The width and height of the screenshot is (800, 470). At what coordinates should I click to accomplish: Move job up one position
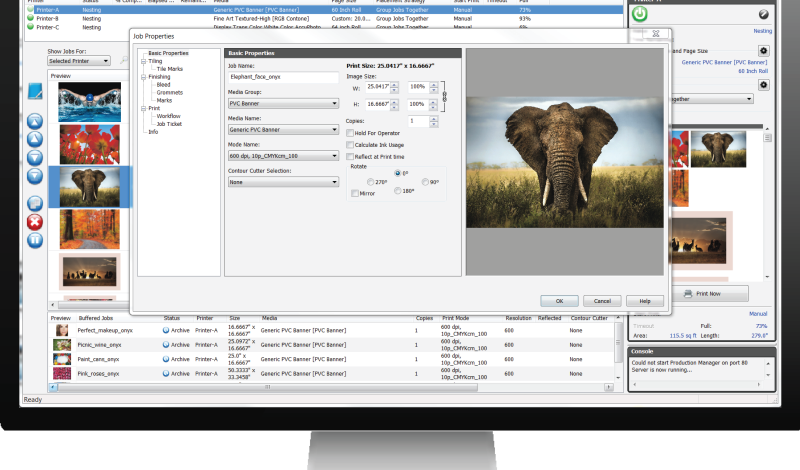(35, 139)
